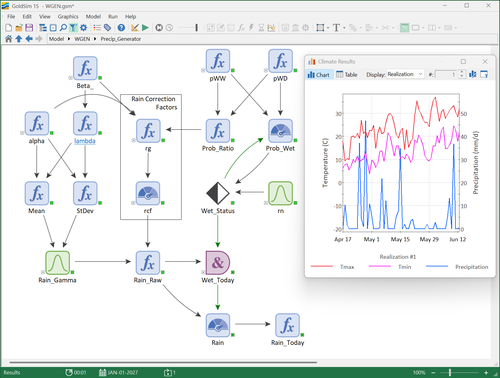The height and width of the screenshot is (378, 500).
Task: Expand breadcrumb arrow after Model
Action: [x=69, y=39]
